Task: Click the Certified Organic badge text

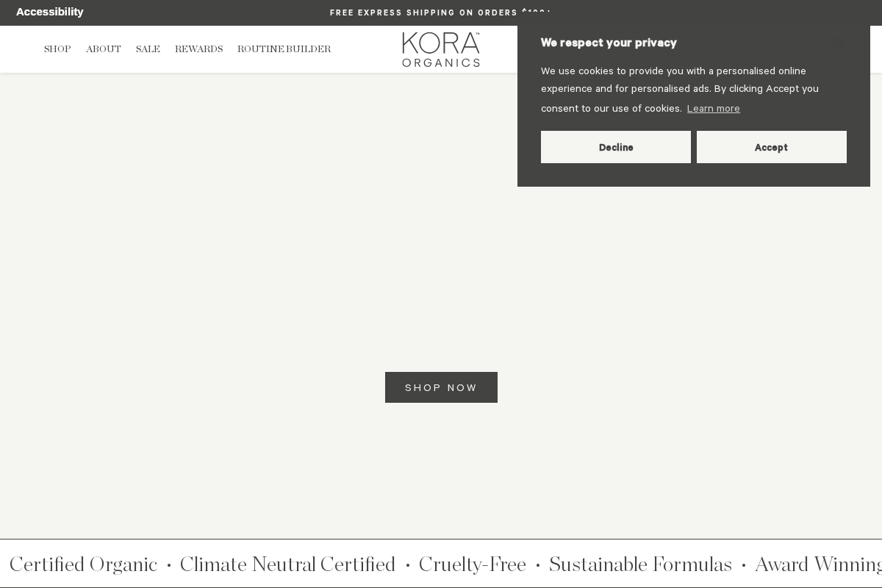Action: (83, 564)
